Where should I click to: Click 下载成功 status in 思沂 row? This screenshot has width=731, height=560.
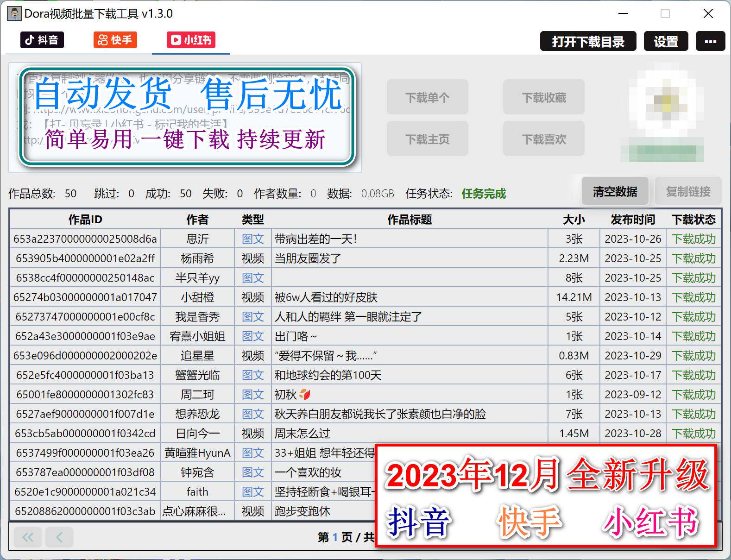(x=693, y=239)
